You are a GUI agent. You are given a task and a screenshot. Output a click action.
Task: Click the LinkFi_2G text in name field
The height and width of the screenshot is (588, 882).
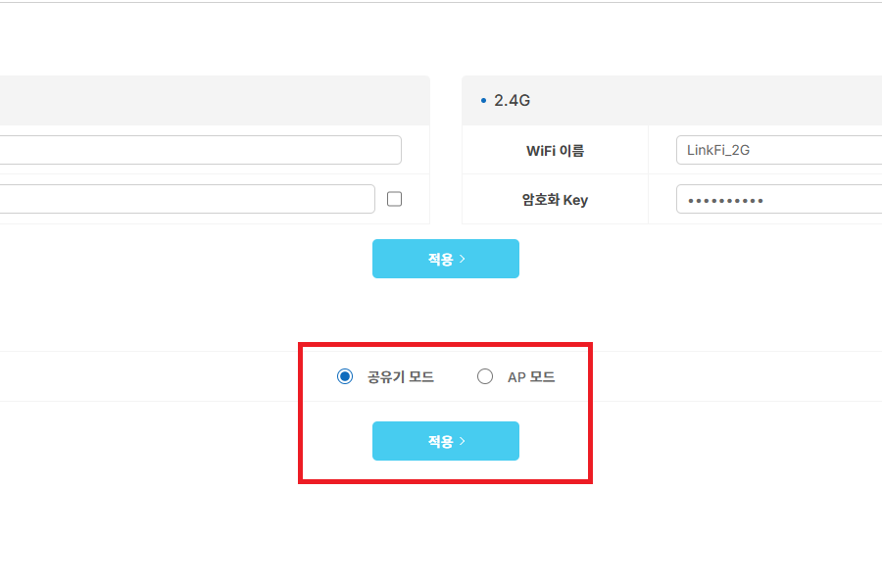[x=718, y=150]
